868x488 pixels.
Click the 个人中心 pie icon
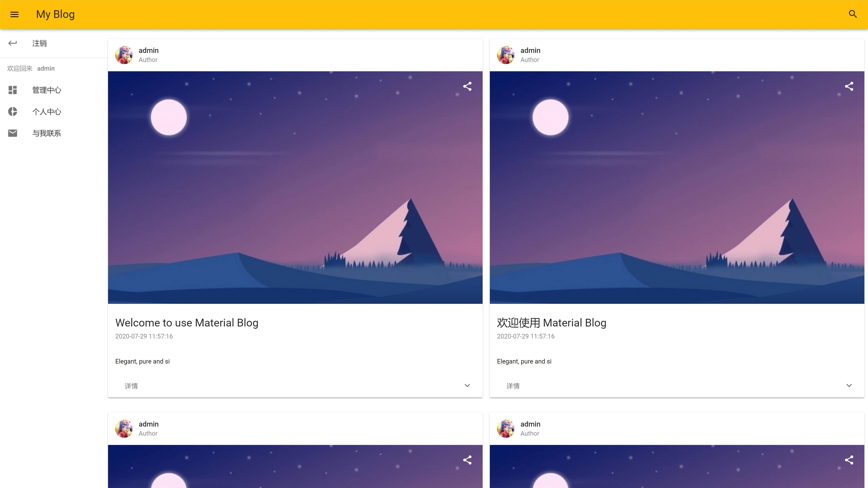coord(12,111)
